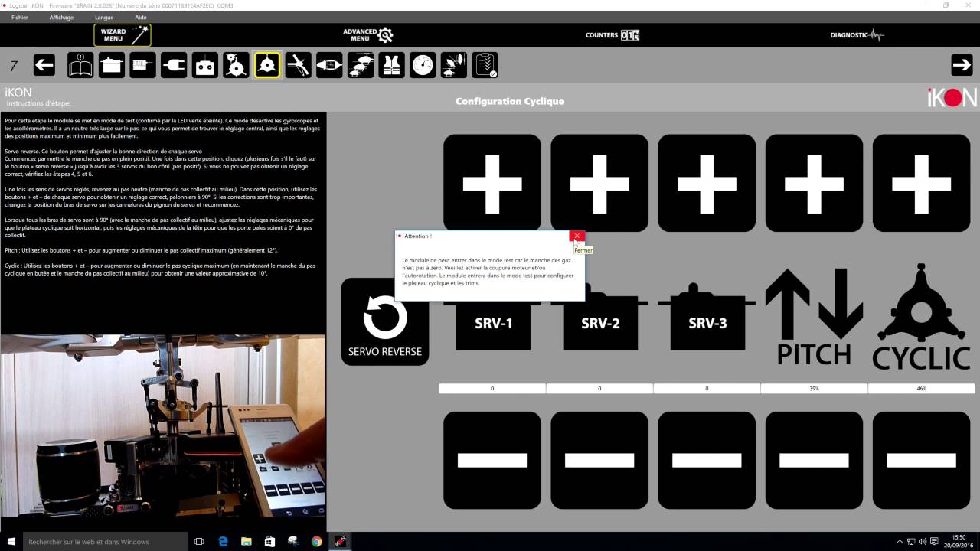Select the helicopter side-view step icon

[x=329, y=66]
